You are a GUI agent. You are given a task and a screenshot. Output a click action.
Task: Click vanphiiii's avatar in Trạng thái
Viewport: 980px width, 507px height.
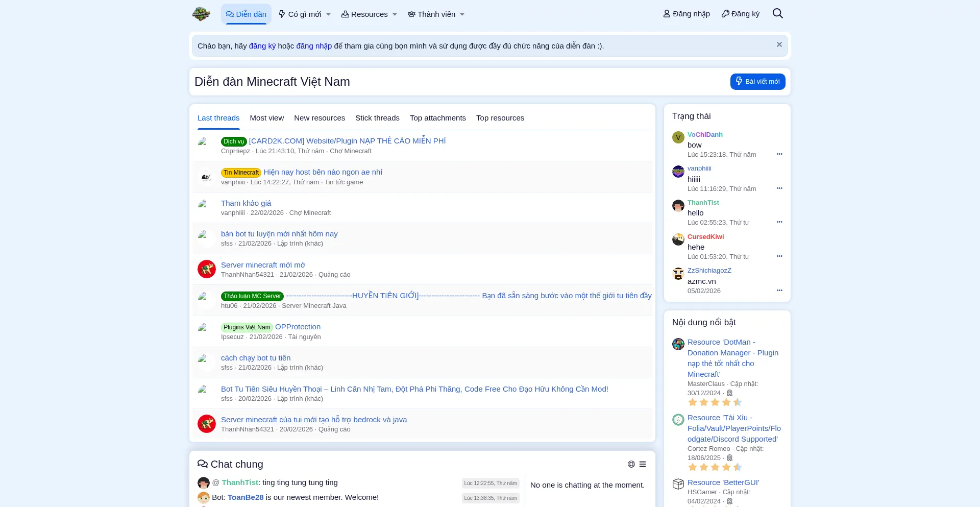point(678,172)
